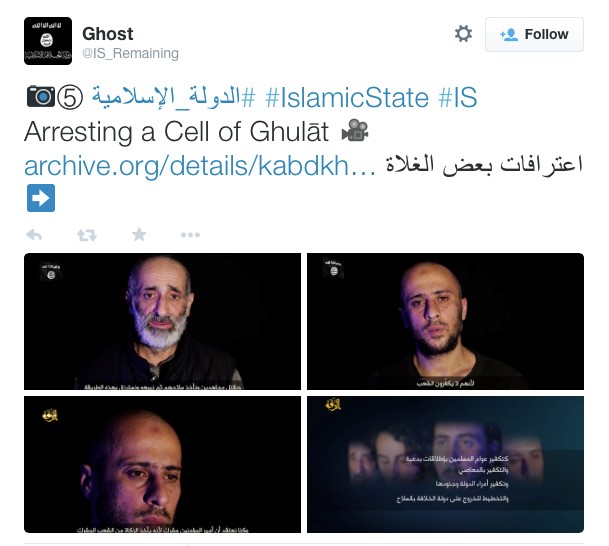
Task: Open the bottom-right multi-face image thumbnail
Action: (445, 464)
